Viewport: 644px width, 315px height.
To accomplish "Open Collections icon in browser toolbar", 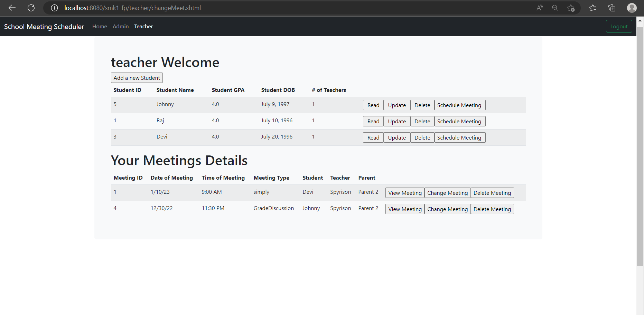I will point(612,8).
